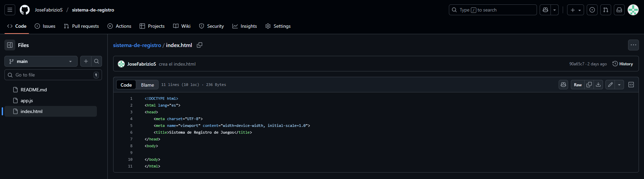The image size is (644, 179).
Task: Click JoseFabrizioS commit avatar
Action: [x=121, y=64]
